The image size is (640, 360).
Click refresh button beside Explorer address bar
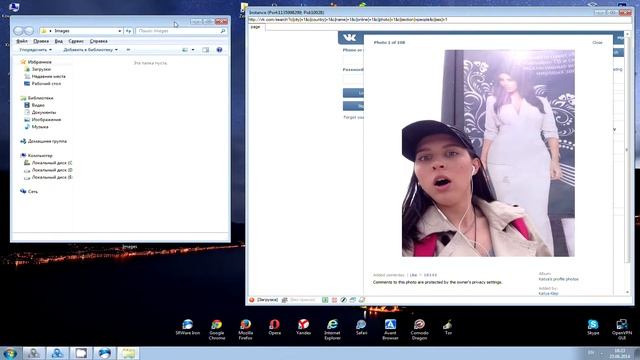[x=129, y=31]
